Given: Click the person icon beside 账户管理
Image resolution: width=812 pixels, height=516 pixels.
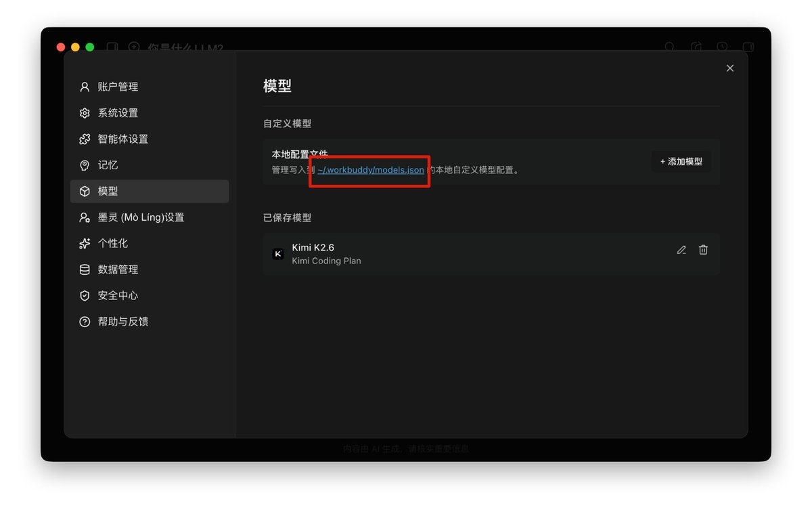Looking at the screenshot, I should (x=85, y=87).
